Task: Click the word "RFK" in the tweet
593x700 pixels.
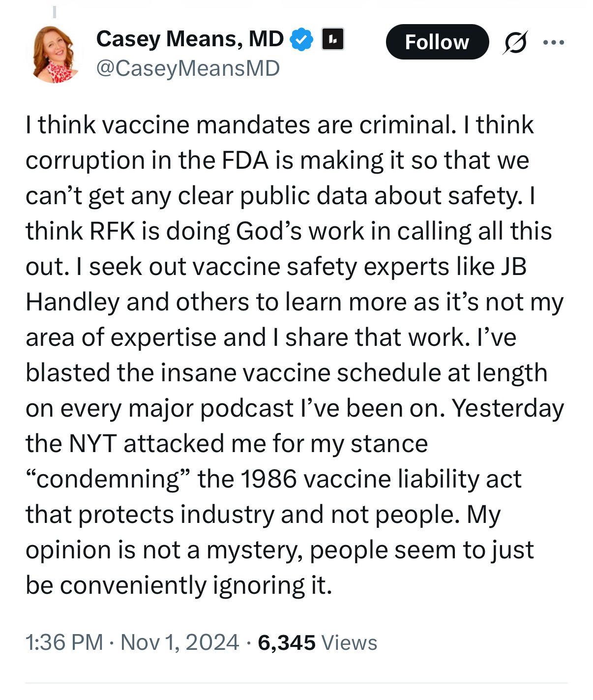Action: click(x=112, y=231)
